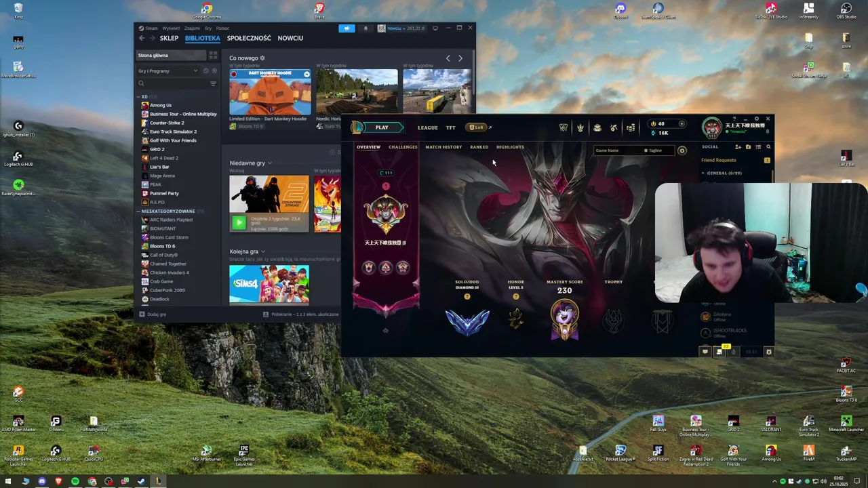Click green play button on Counter-Strike 2 card

click(239, 222)
